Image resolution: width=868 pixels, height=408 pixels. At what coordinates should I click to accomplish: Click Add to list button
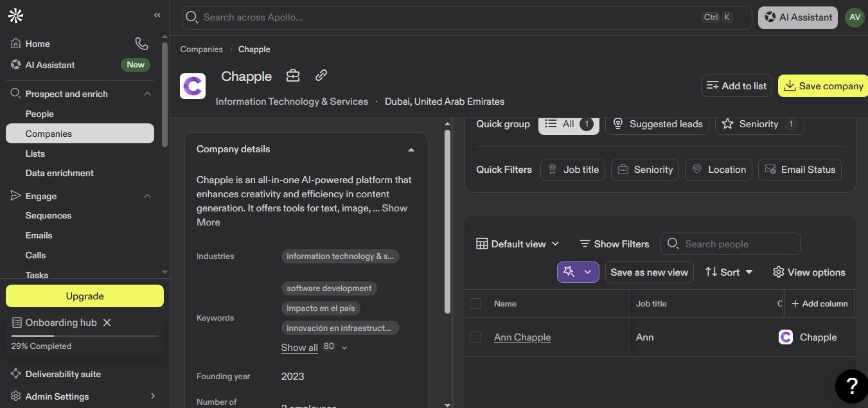pos(736,86)
